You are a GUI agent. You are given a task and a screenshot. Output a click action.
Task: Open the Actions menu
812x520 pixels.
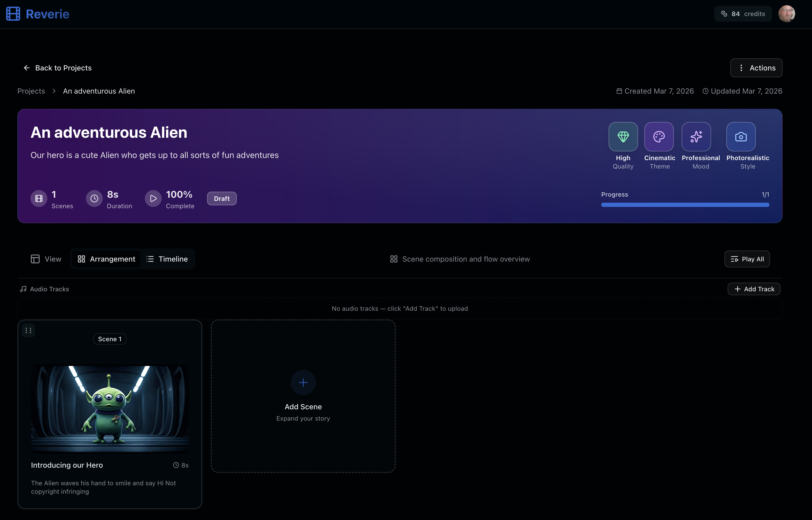coord(756,68)
